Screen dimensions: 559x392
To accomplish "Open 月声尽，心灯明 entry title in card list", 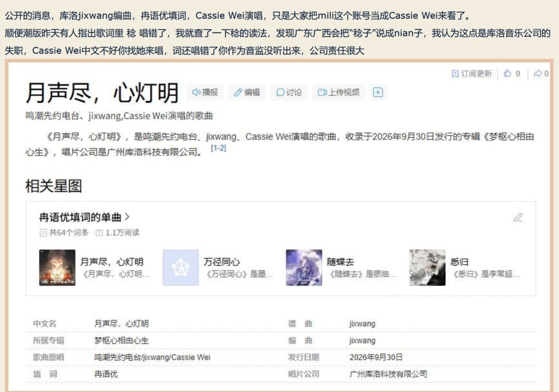I will click(112, 262).
